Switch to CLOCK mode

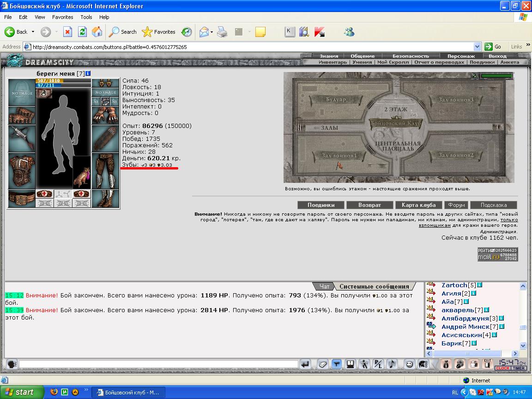(x=502, y=368)
